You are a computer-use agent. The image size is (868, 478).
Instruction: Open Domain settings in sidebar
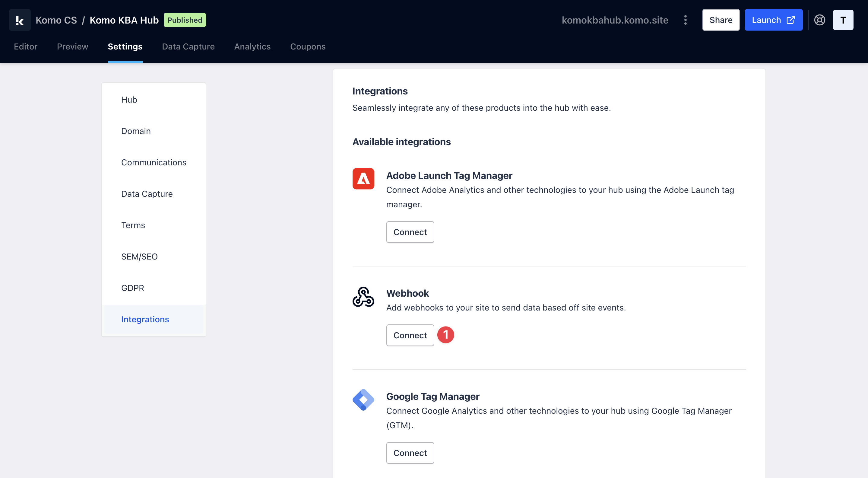point(154,131)
